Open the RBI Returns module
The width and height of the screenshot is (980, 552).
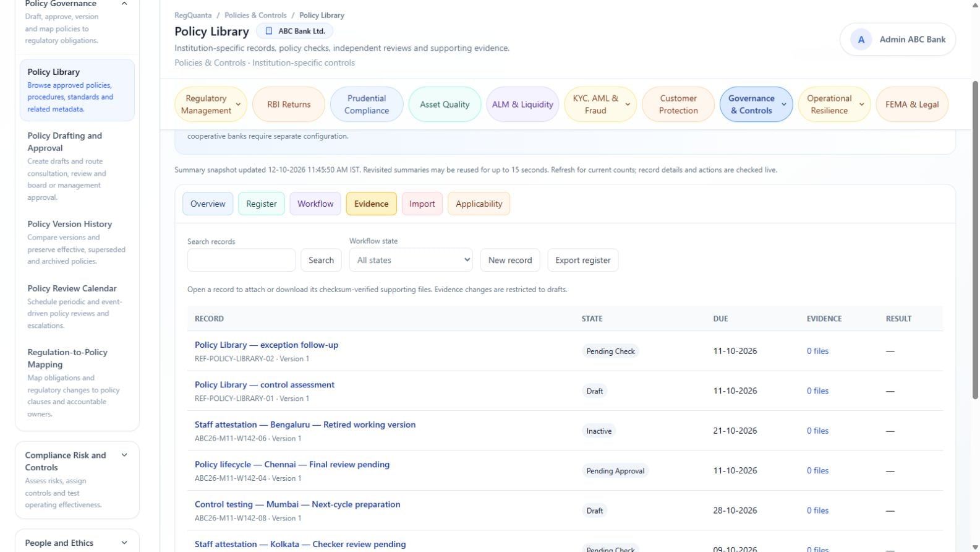tap(289, 105)
